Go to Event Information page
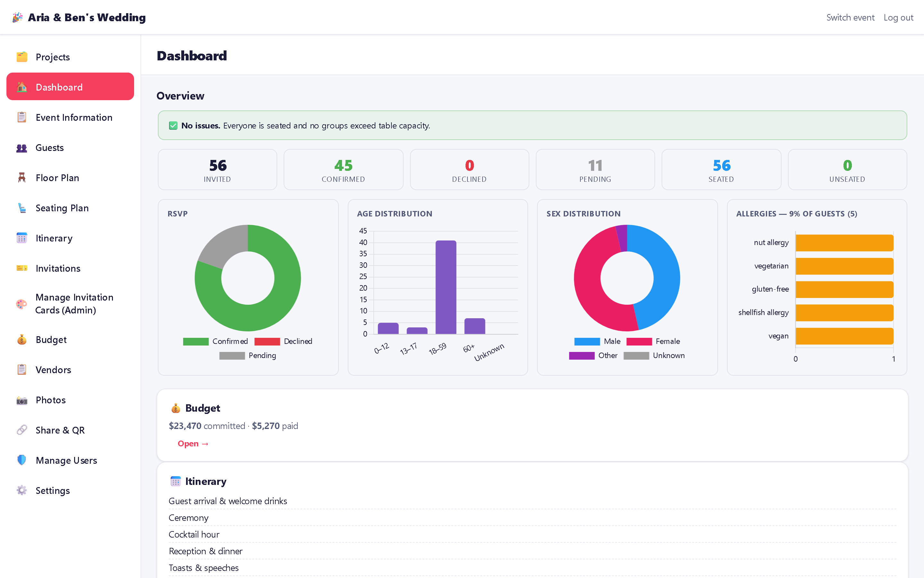 tap(70, 117)
